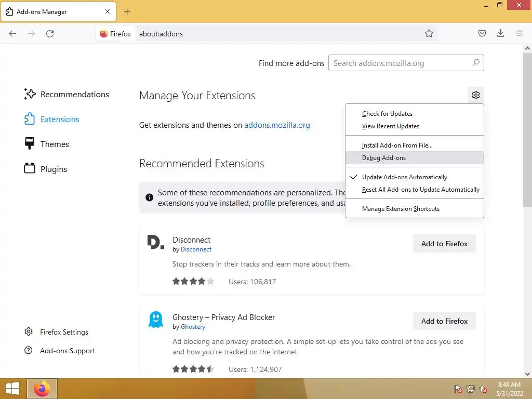Click the page vertical scrollbar thumb
Viewport: 532px width, 399px height.
point(527,129)
